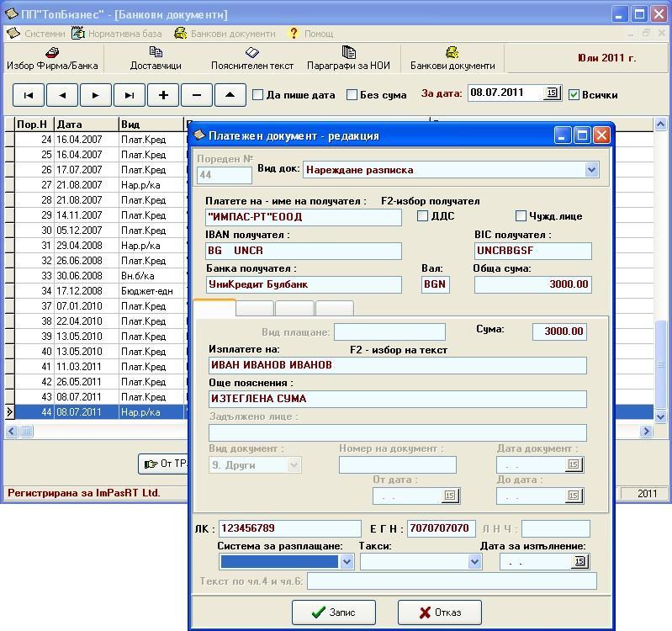The height and width of the screenshot is (631, 672).
Task: Click the edit record up-triangle button
Action: pyautogui.click(x=230, y=95)
